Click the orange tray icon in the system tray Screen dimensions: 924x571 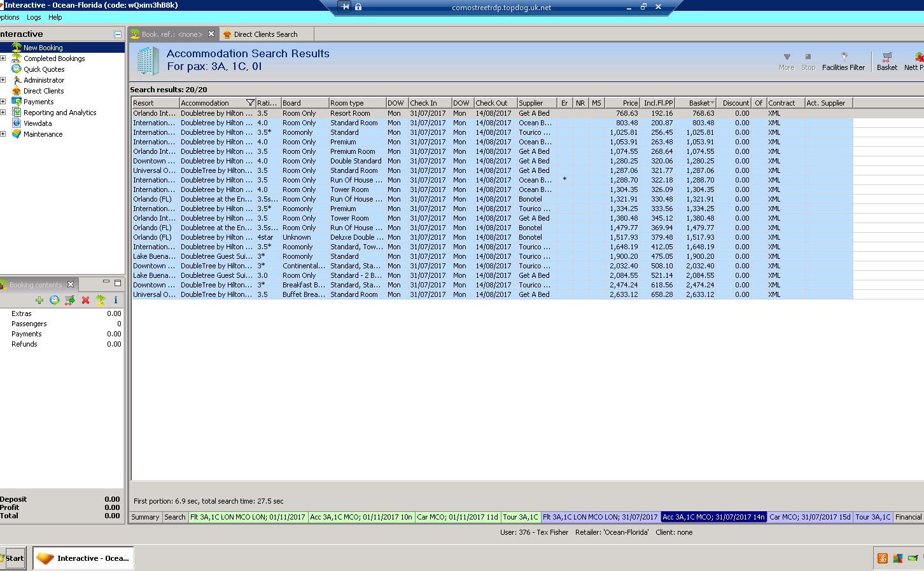click(x=883, y=558)
